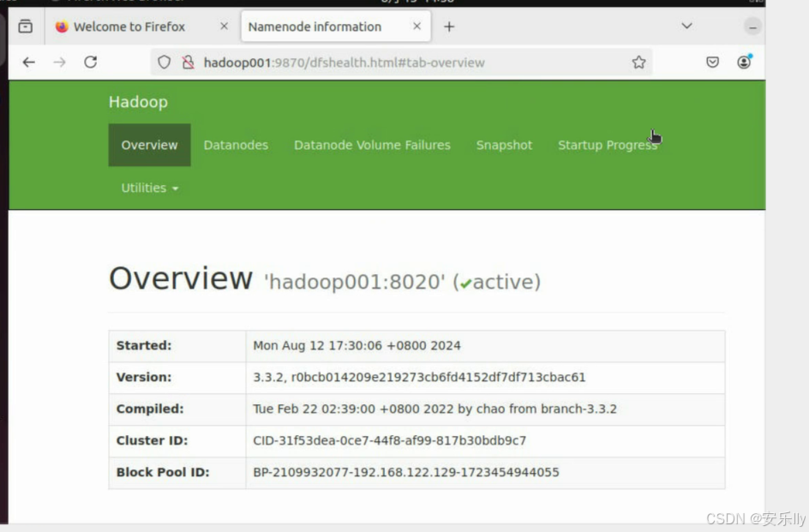Open the Firefox account icon
Screen dimensions: 809x532
coord(744,63)
